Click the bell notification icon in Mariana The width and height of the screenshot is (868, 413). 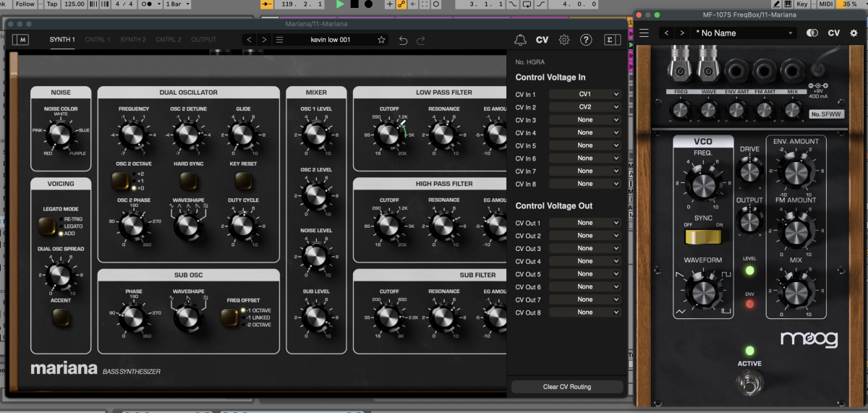[520, 40]
